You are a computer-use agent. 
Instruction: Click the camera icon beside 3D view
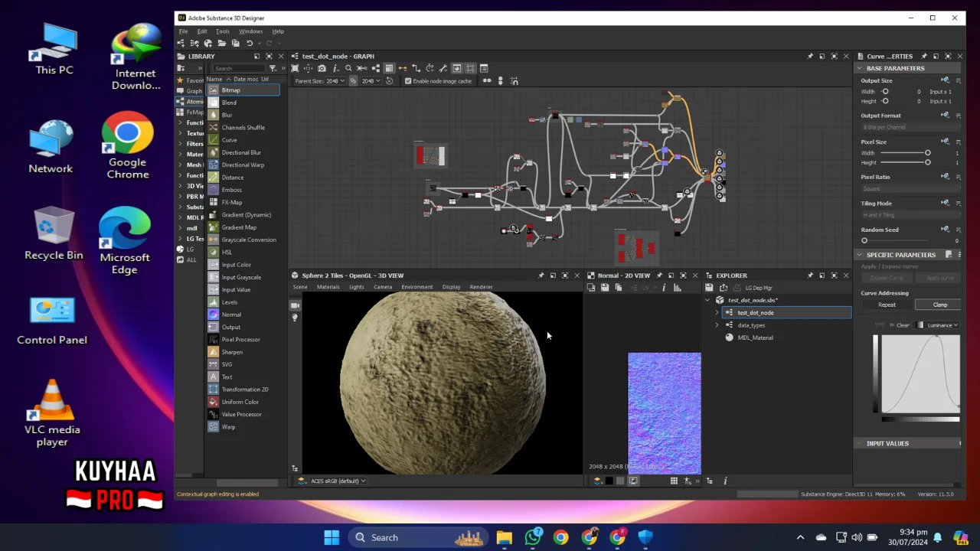296,305
